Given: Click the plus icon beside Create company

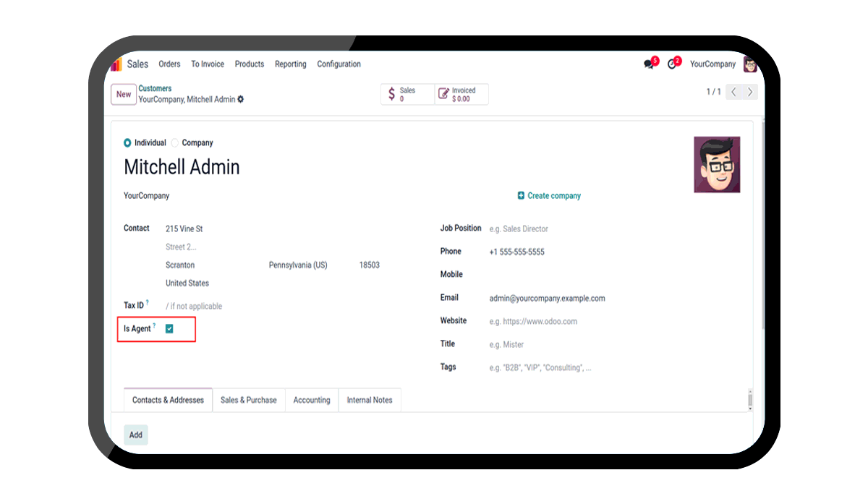Looking at the screenshot, I should (521, 196).
